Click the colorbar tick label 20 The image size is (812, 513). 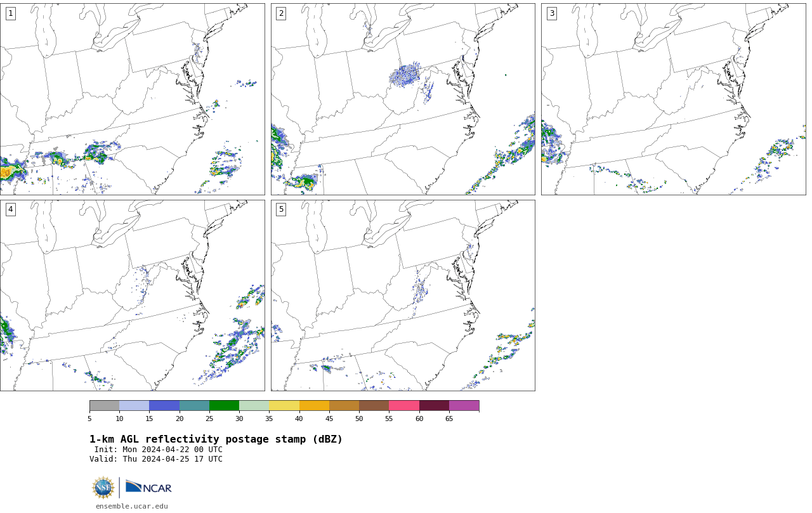(180, 419)
